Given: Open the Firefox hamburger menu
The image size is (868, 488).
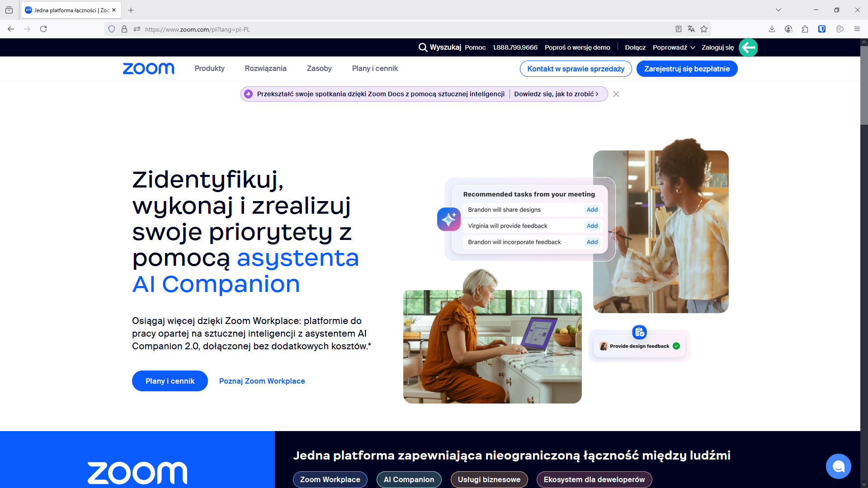Looking at the screenshot, I should (857, 29).
